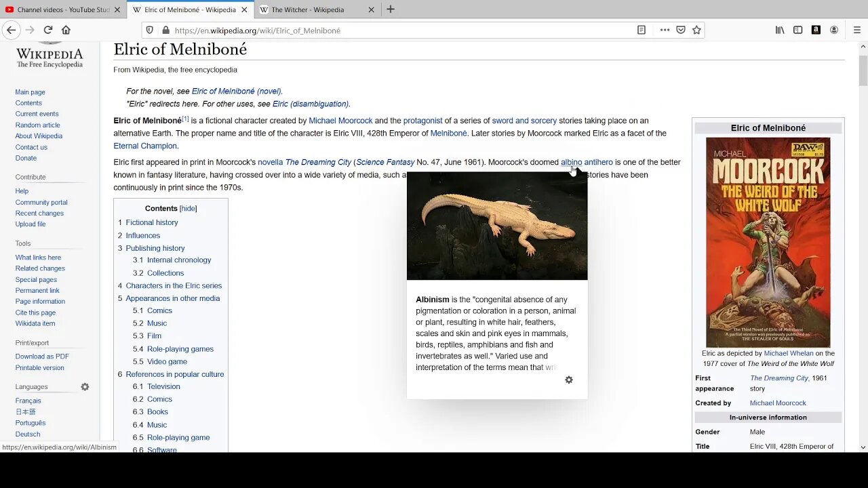Follow the Elric (disambiguation) link

(311, 104)
